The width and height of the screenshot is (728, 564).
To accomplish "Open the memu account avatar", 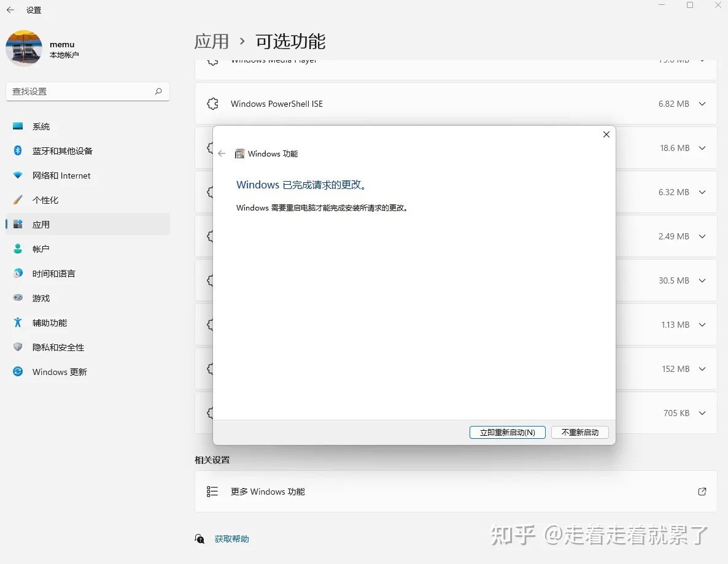I will click(24, 48).
